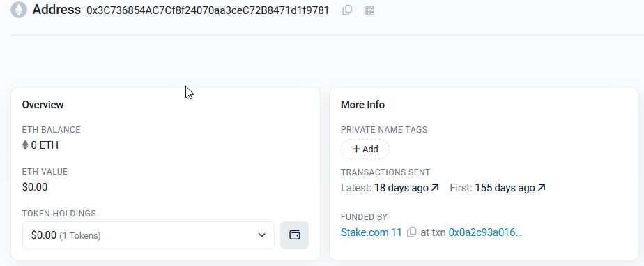Viewport: 644px width, 266px height.
Task: Click the full address hash text
Action: point(208,10)
